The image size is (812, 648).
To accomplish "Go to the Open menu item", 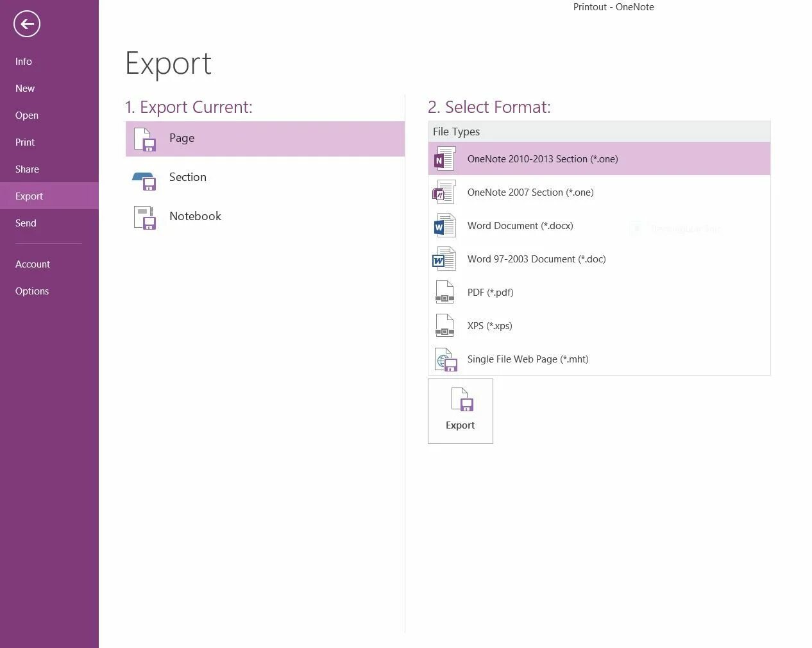I will [49, 115].
